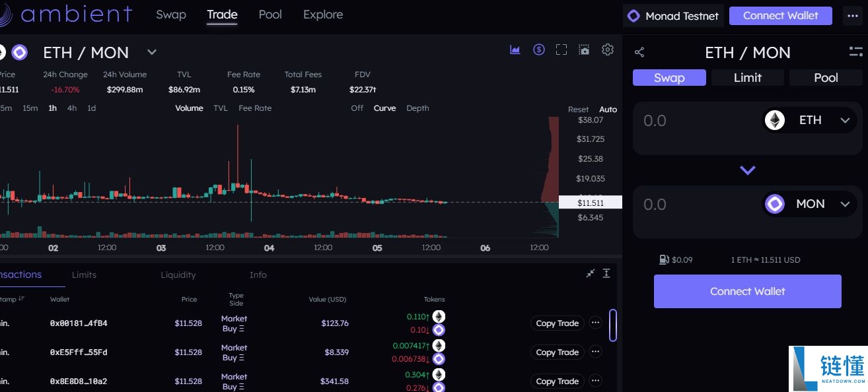This screenshot has width=868, height=392.
Task: Enable Auto chart scaling
Action: 608,110
